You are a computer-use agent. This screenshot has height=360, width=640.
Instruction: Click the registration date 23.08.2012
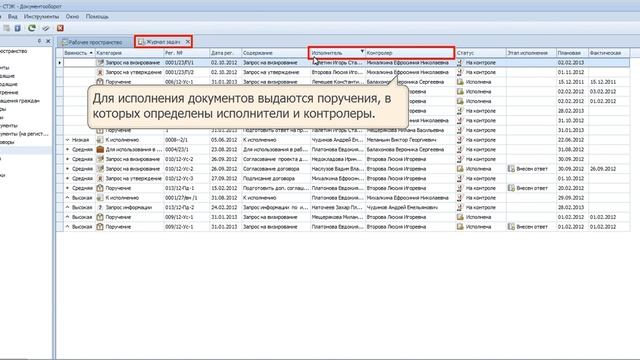click(x=224, y=149)
